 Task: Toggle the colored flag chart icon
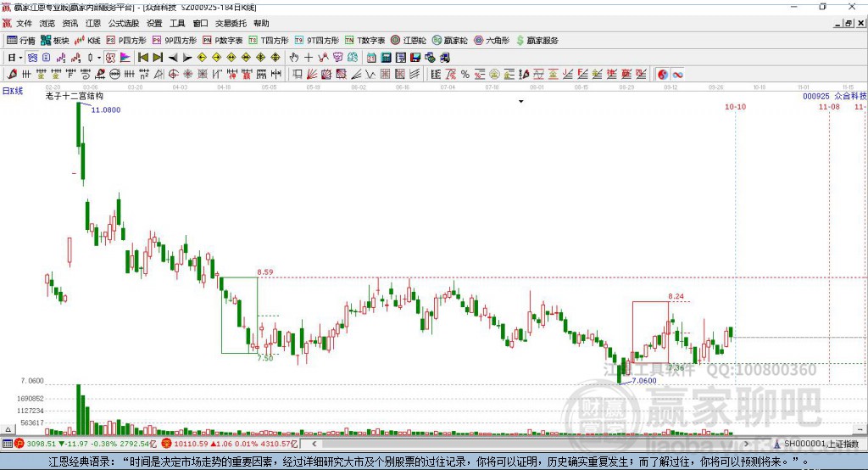(125, 58)
